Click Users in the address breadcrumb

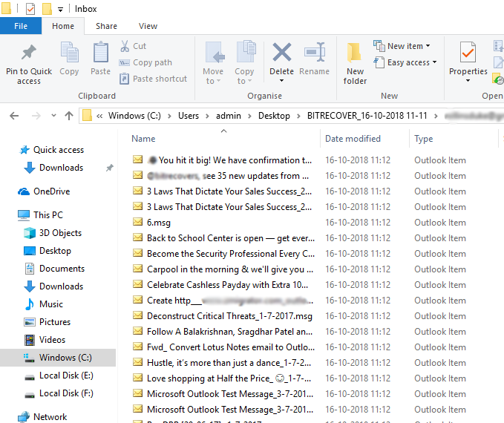click(189, 116)
